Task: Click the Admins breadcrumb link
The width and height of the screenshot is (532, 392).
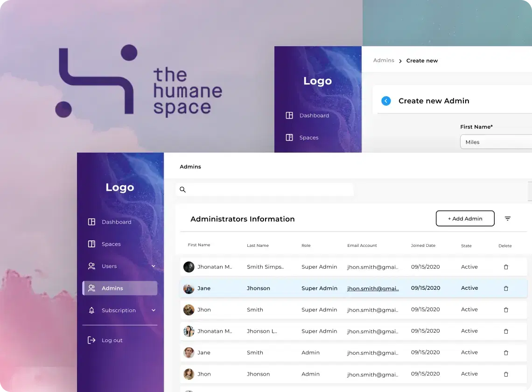Action: pos(384,60)
